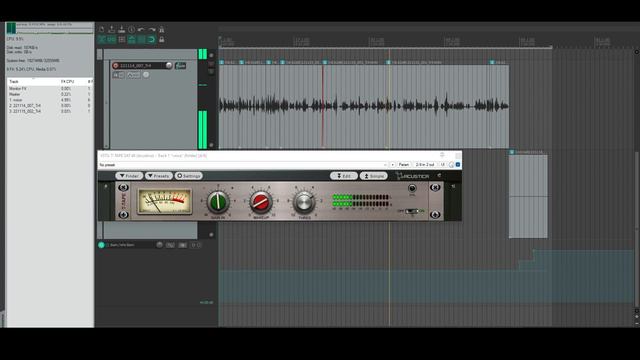The width and height of the screenshot is (640, 360).
Task: Click the mute/solo button on track 221114_007_Tr4
Action: 118,75
